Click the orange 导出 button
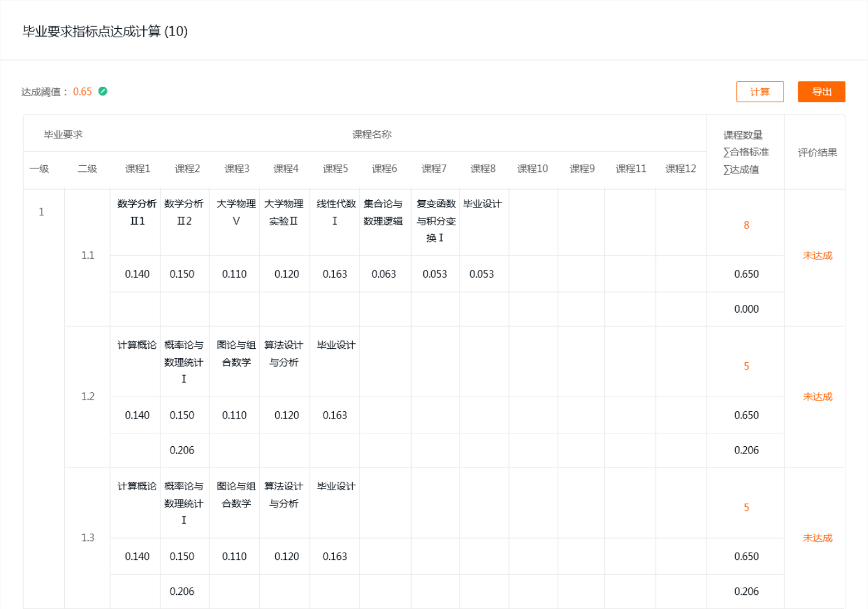868x609 pixels. coord(822,92)
